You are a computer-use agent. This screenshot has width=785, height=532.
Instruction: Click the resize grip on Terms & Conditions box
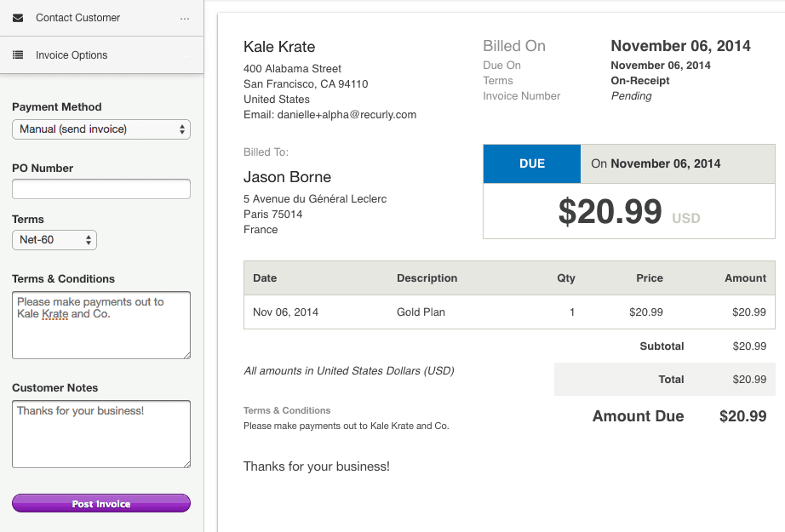tap(186, 356)
